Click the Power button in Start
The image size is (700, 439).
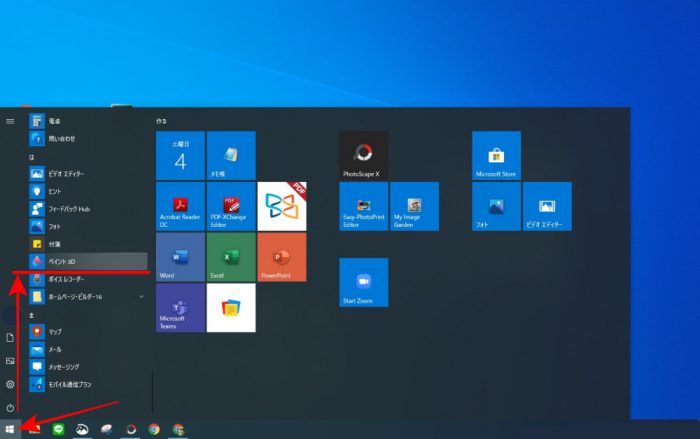(x=10, y=408)
